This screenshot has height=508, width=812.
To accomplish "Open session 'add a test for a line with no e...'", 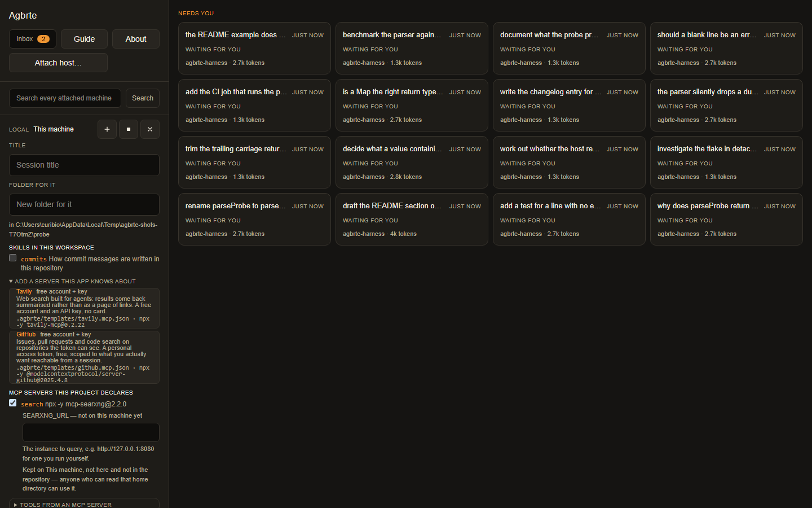I will pos(569,220).
